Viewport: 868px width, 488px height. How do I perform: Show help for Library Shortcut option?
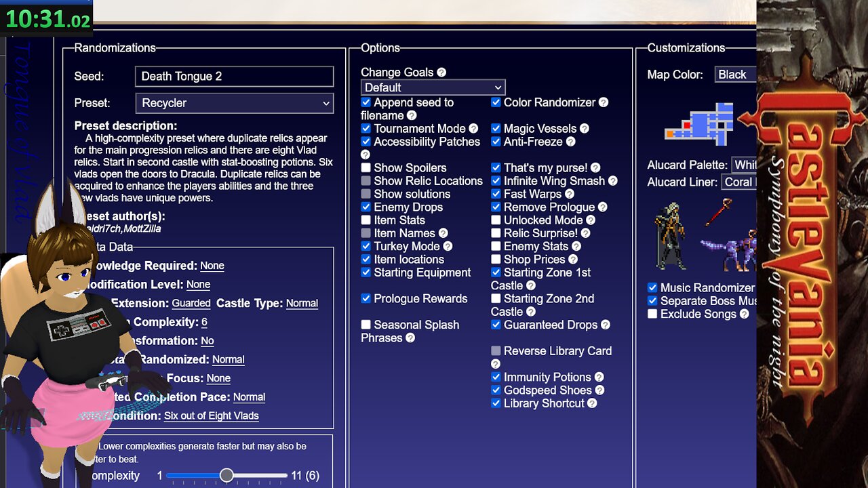click(592, 403)
